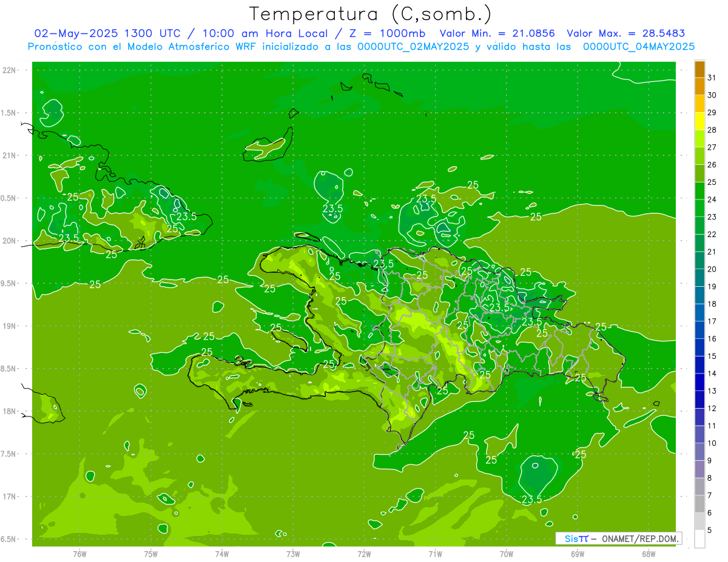Click the SisΠ – ONAMET/REP.DOM. logo box
The height and width of the screenshot is (562, 728).
[x=619, y=538]
